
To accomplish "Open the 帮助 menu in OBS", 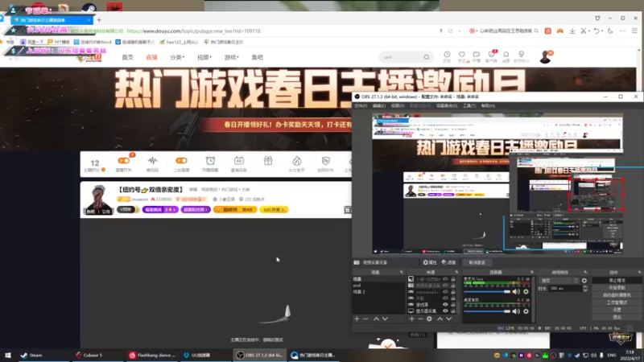I will pyautogui.click(x=488, y=106).
